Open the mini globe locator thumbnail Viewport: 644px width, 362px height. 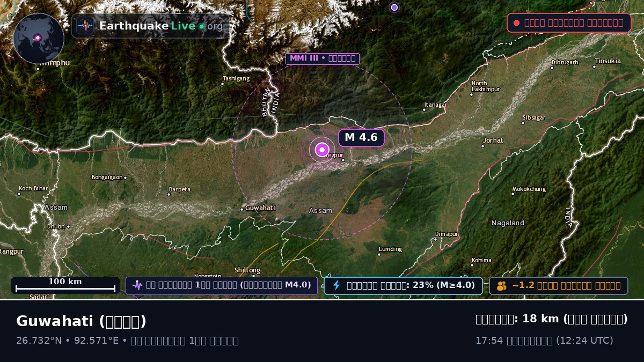[x=39, y=39]
